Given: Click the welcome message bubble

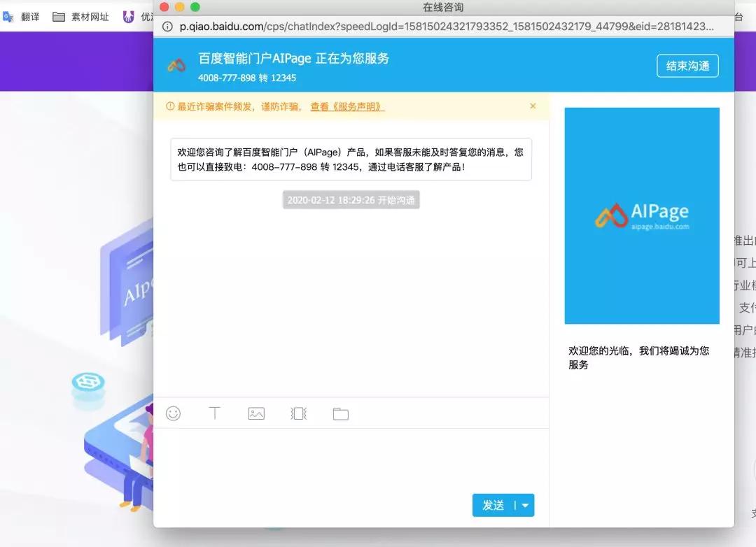Looking at the screenshot, I should click(x=351, y=159).
